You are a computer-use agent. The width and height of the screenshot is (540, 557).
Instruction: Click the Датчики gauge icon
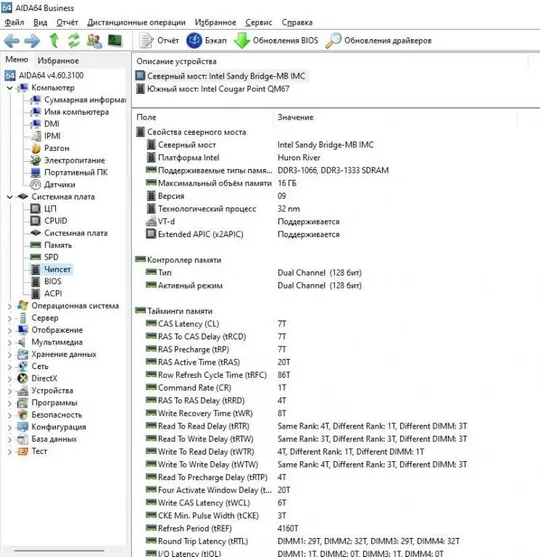(x=36, y=184)
